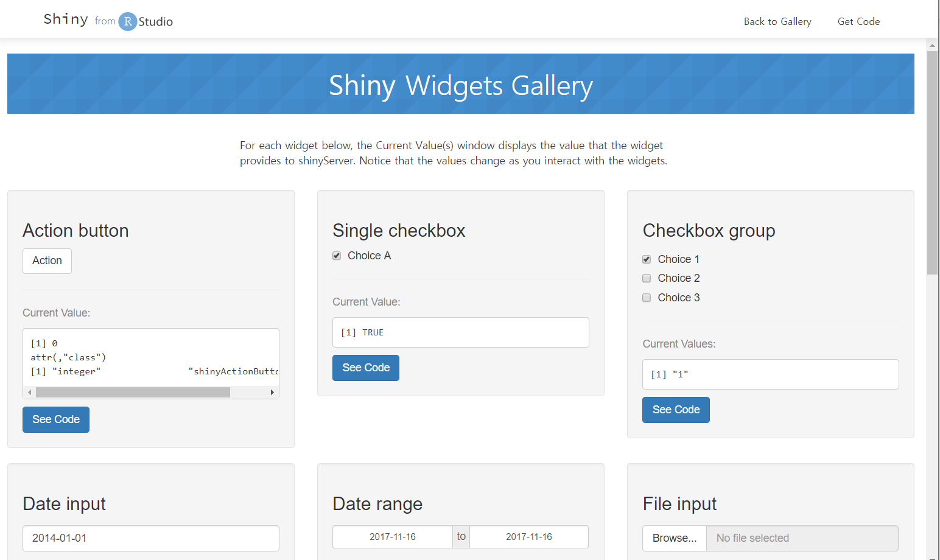The height and width of the screenshot is (560, 940).
Task: Check the Choice 2 checkbox
Action: click(x=647, y=278)
